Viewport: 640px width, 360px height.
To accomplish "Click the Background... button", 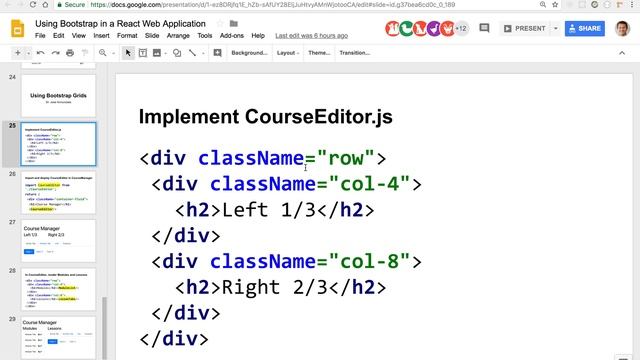I will [249, 53].
